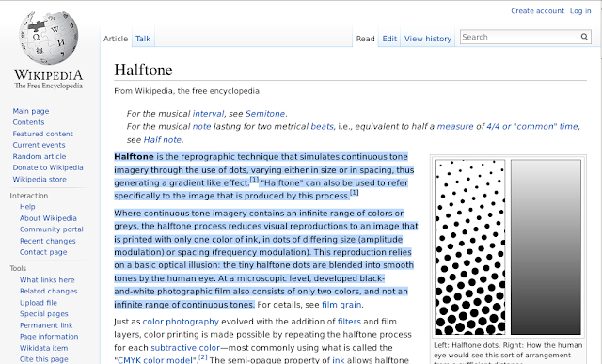
Task: Switch to the Talk tab
Action: pyautogui.click(x=143, y=39)
